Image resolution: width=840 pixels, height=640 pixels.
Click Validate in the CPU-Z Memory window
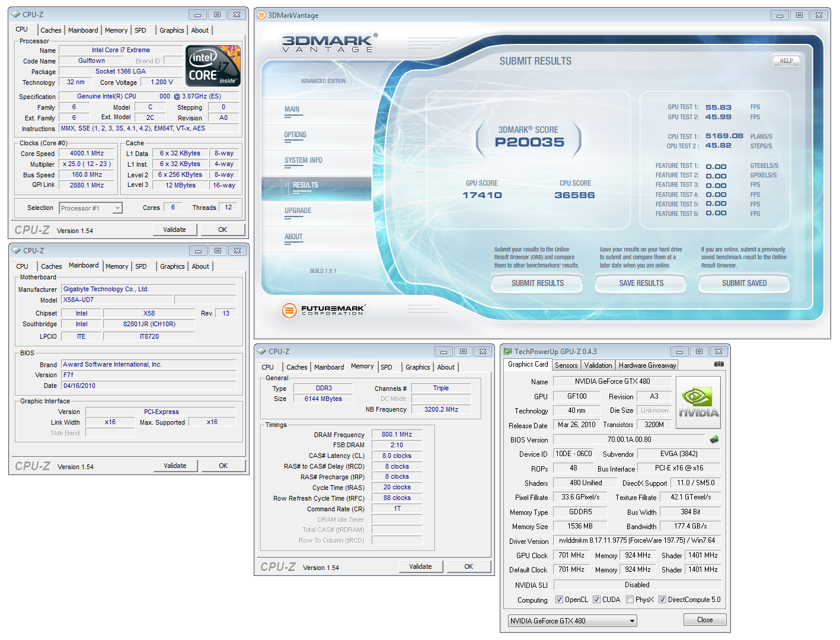(421, 566)
